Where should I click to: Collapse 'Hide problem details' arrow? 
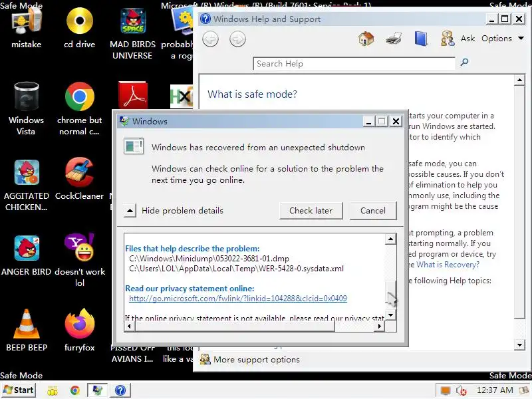[x=130, y=211]
